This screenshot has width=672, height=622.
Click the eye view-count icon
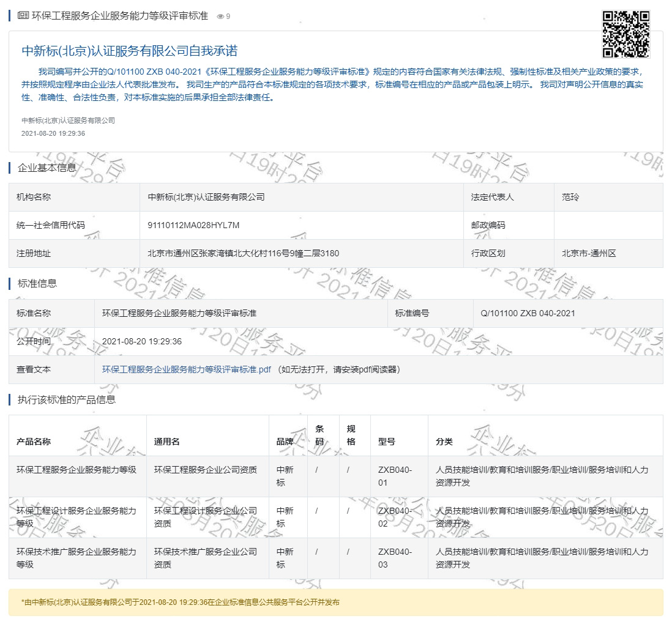point(220,17)
